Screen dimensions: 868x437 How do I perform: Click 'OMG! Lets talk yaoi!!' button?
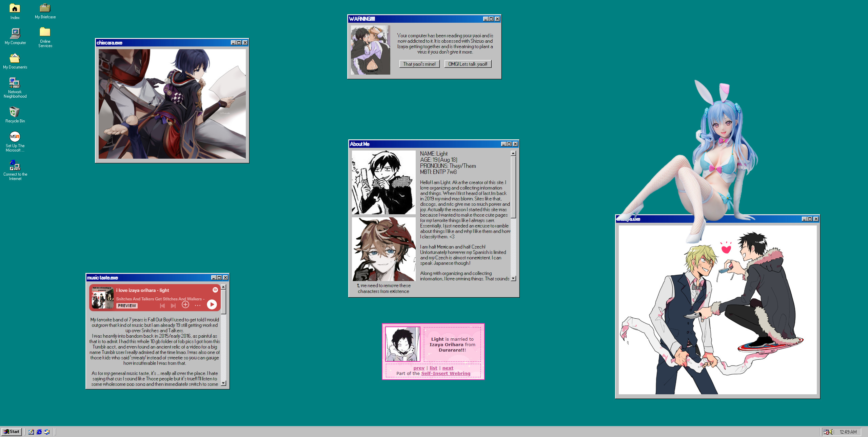coord(468,64)
